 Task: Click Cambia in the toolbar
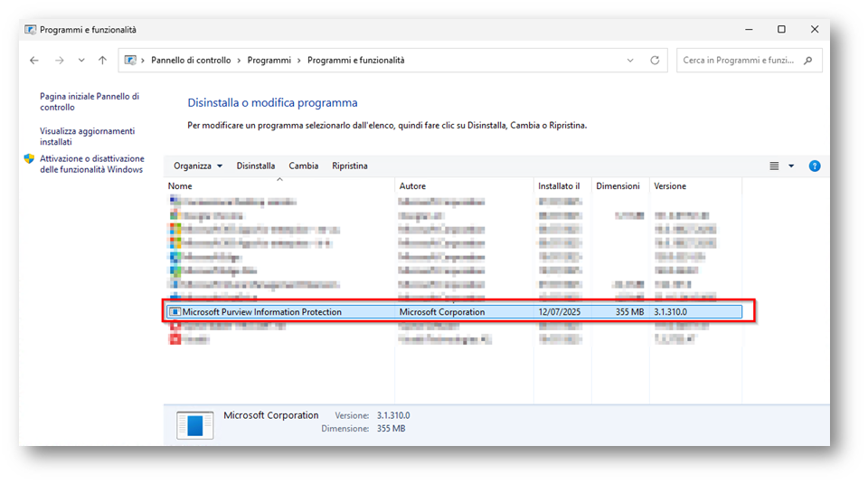tap(304, 166)
